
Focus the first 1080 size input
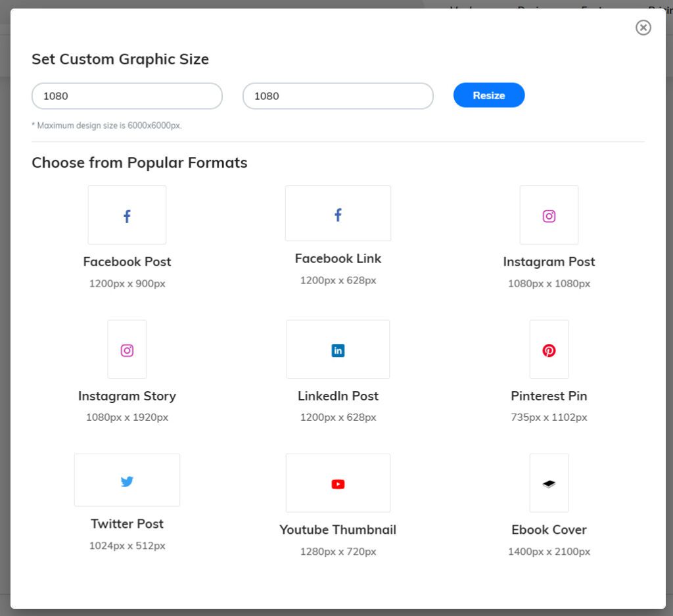(x=127, y=96)
